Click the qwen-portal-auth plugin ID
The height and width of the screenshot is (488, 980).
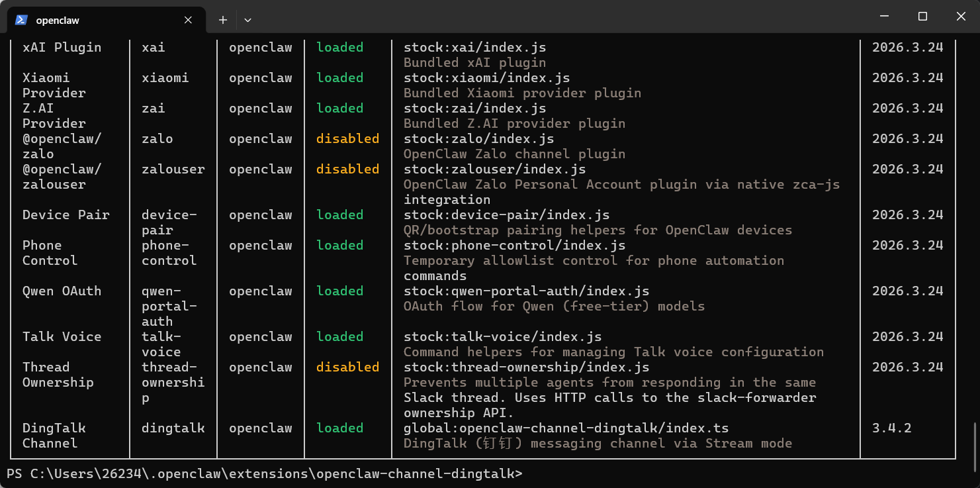tap(169, 306)
